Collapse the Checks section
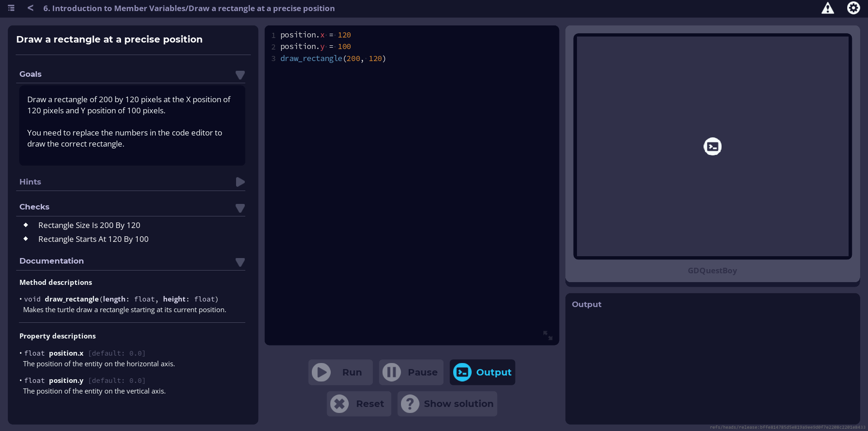The image size is (868, 431). coord(240,208)
